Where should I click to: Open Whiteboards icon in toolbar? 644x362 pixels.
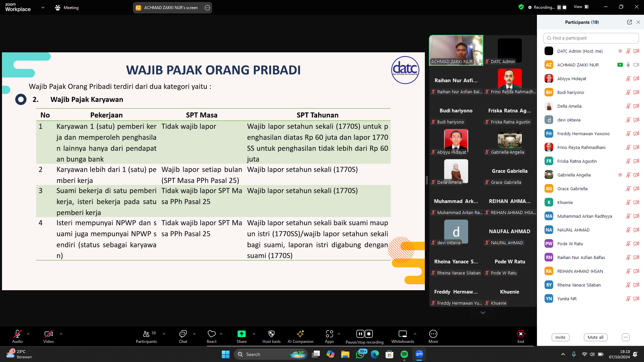point(402,334)
